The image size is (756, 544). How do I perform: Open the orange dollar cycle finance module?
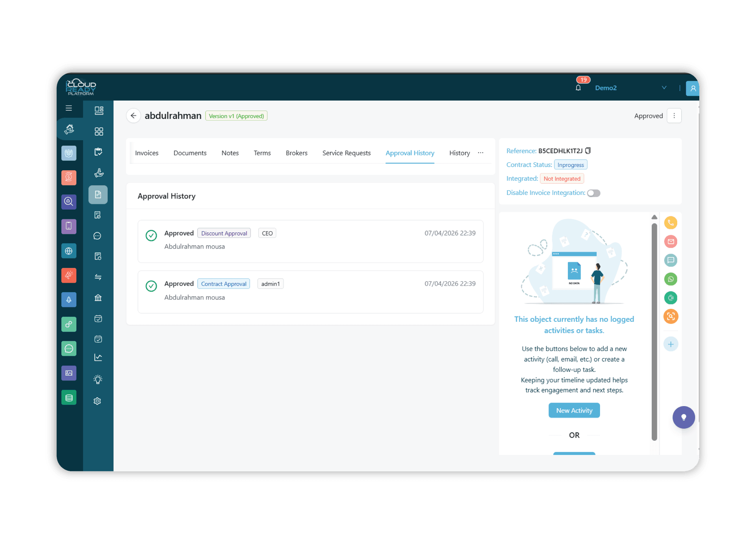[x=69, y=178]
